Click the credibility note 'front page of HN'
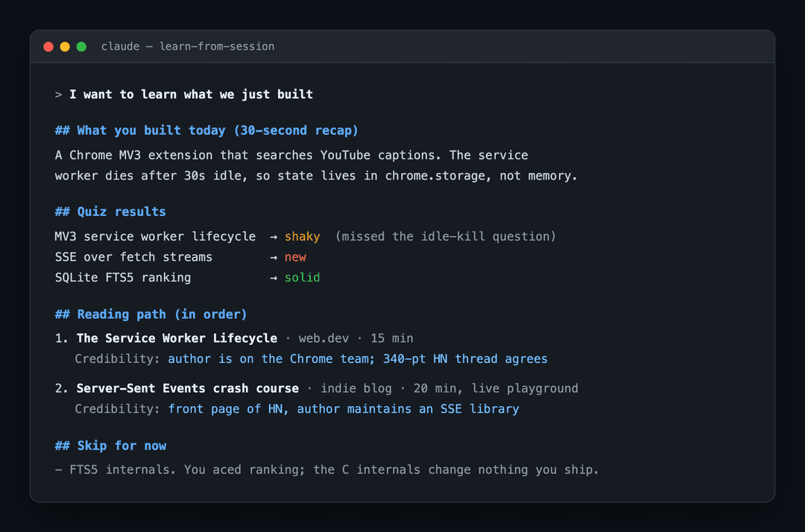 coord(226,409)
